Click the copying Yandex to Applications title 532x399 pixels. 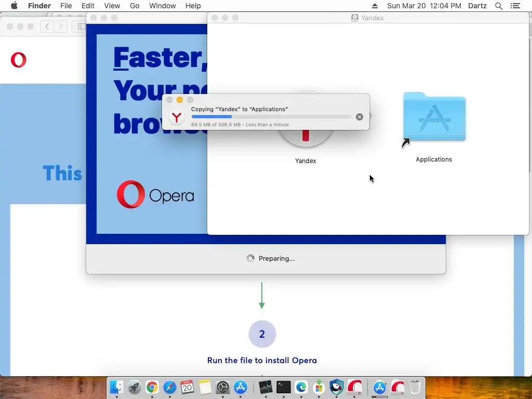click(x=240, y=109)
